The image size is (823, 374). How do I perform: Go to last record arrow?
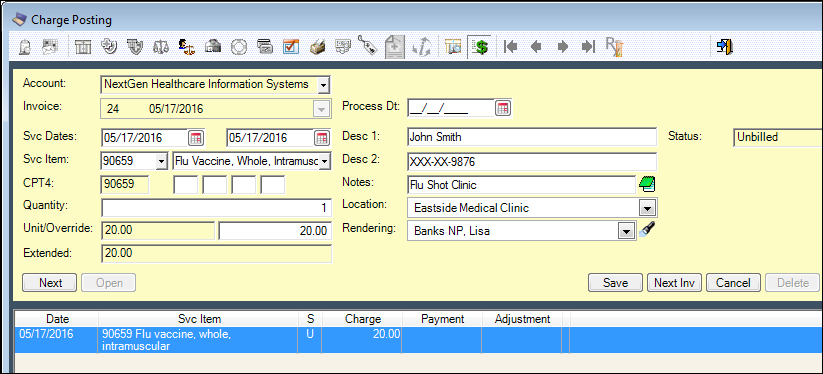[x=588, y=47]
